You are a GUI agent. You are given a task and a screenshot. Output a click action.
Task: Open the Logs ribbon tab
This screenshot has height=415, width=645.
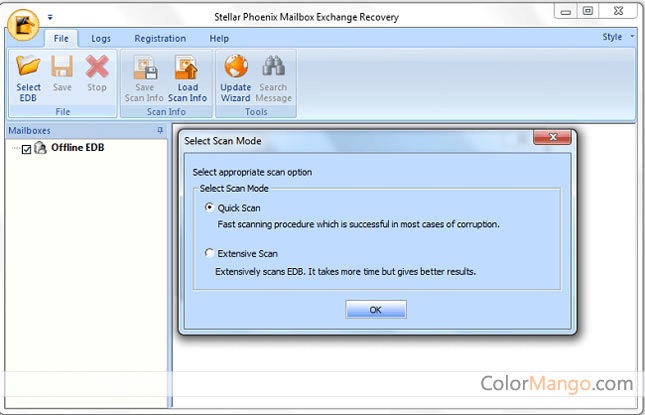(x=101, y=39)
